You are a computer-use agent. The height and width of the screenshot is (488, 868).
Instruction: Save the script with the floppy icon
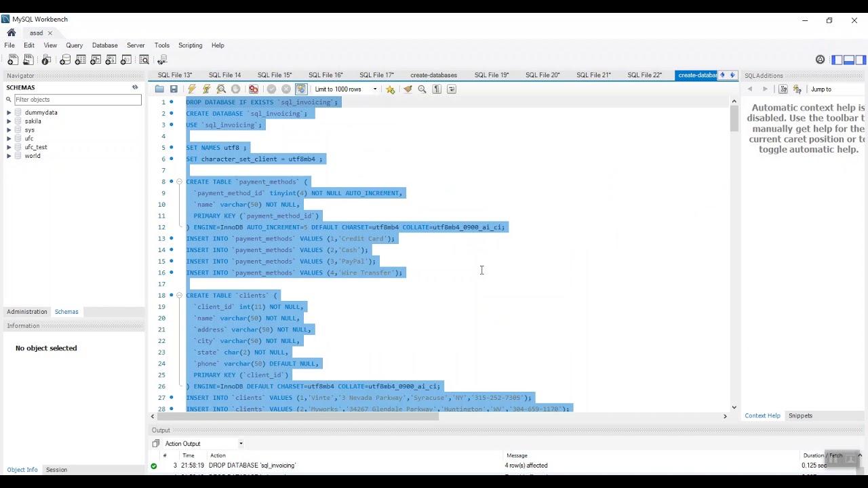174,89
